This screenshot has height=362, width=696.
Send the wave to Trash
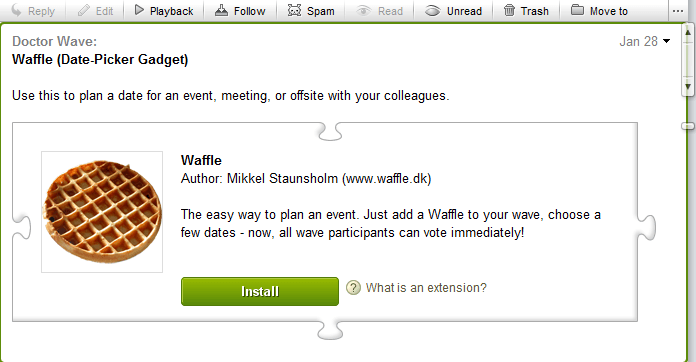tap(526, 11)
